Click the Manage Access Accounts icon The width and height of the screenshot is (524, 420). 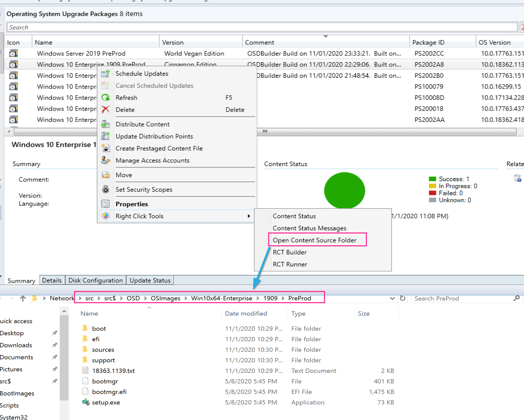point(105,161)
